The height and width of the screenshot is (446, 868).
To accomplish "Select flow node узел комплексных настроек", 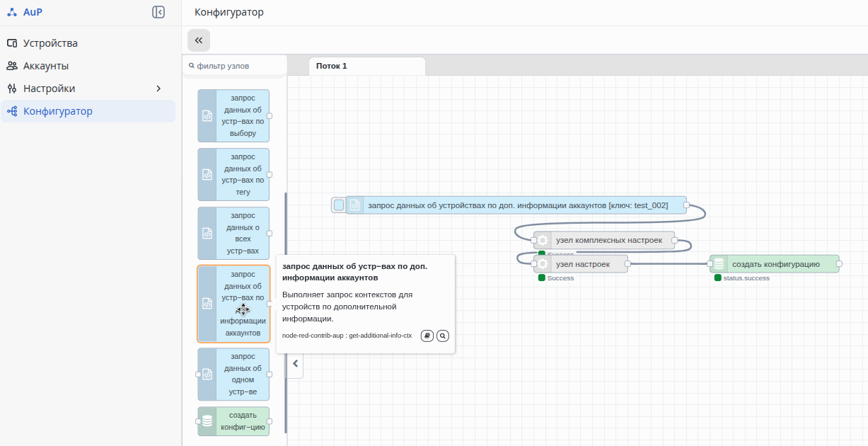I will tap(604, 241).
